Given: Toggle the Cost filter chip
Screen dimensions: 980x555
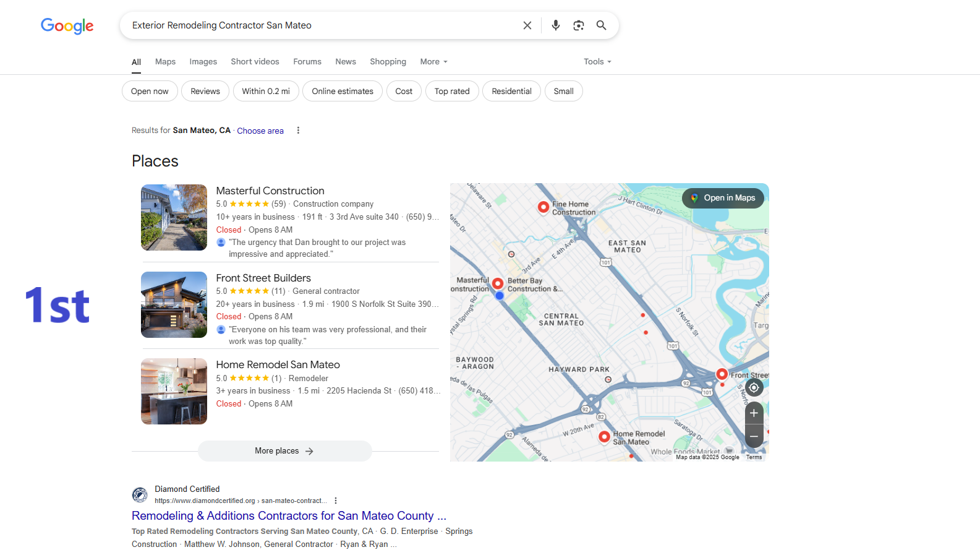Looking at the screenshot, I should pyautogui.click(x=404, y=91).
